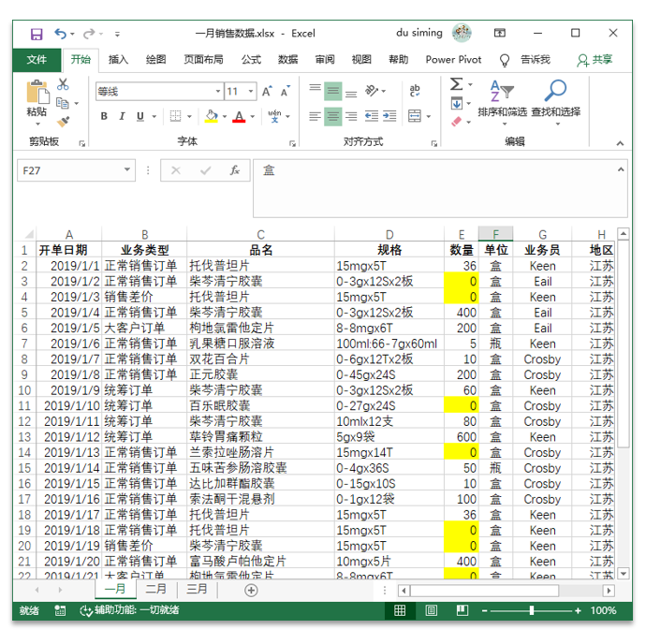Open the font color dropdown arrow
This screenshot has width=646, height=644.
point(253,117)
